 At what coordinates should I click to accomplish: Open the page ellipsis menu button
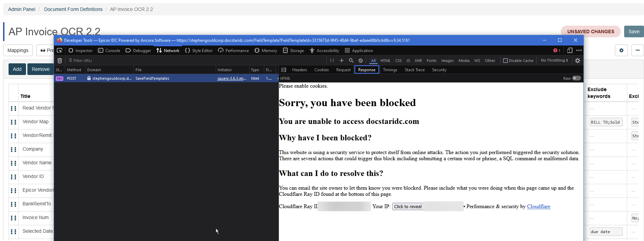pyautogui.click(x=637, y=50)
